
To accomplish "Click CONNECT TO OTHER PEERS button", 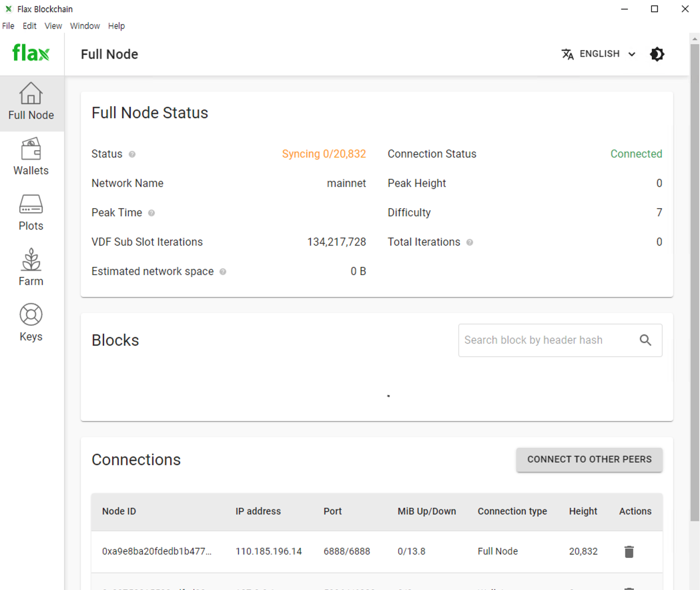I will [589, 460].
